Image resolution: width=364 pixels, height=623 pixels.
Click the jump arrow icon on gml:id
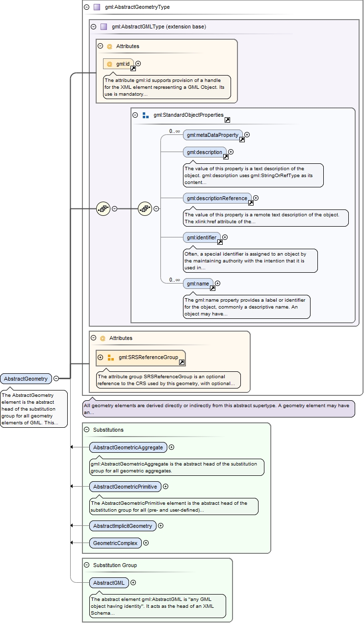click(x=133, y=69)
